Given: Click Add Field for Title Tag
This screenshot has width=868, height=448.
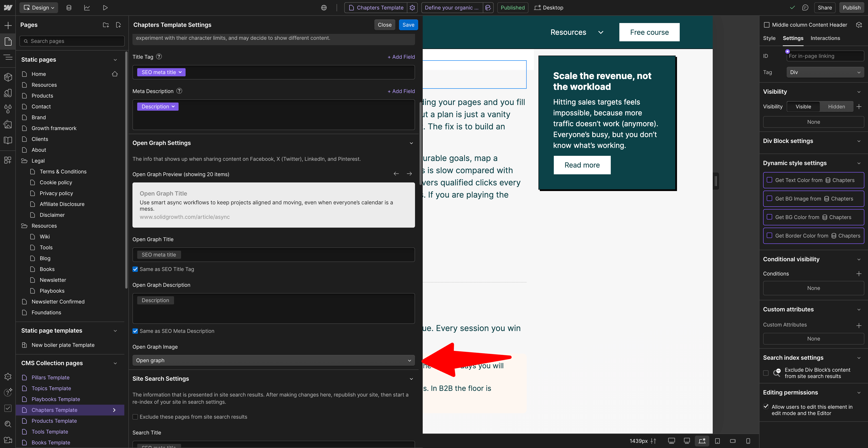Looking at the screenshot, I should point(401,57).
